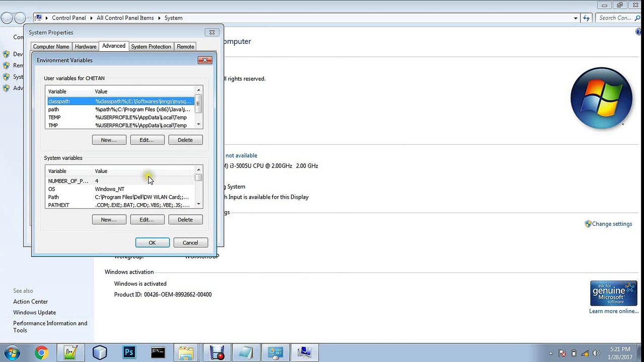Open Windows Explorer folder taskbar icon
The height and width of the screenshot is (362, 644).
tap(186, 353)
